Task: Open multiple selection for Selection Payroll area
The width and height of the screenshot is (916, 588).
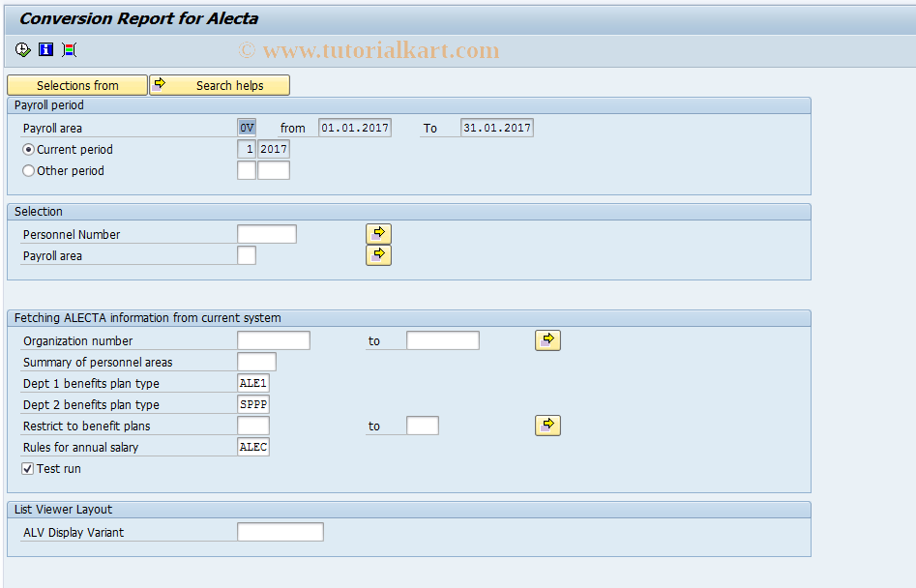Action: [378, 255]
